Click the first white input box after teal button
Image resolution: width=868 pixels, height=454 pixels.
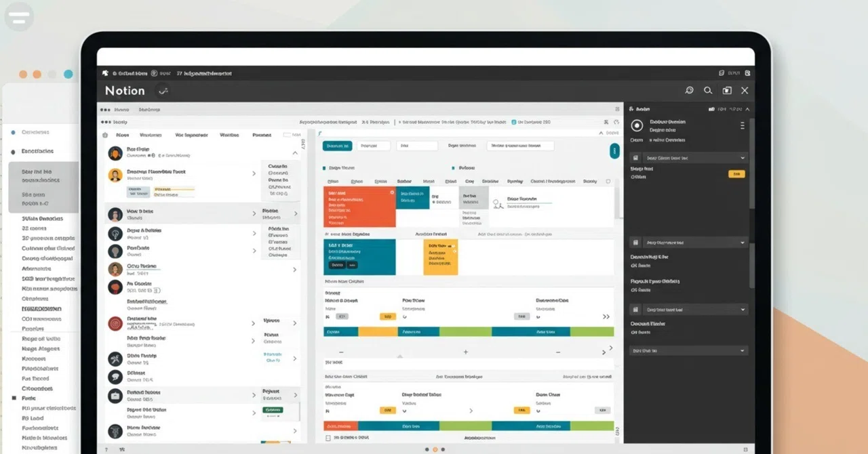tap(374, 146)
